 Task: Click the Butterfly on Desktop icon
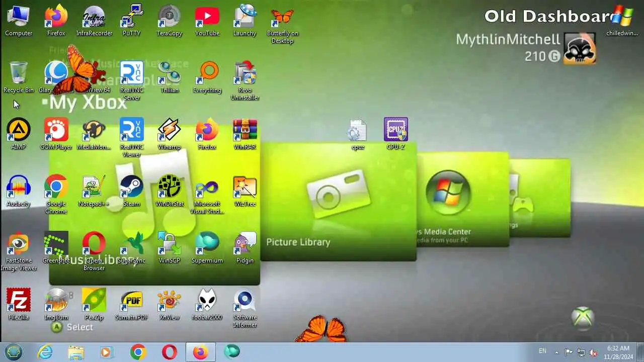(282, 25)
